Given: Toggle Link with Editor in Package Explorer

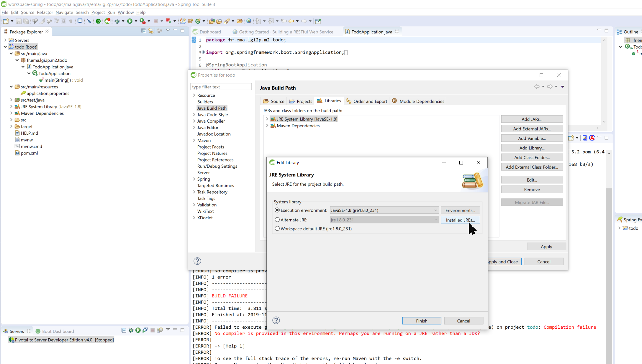Looking at the screenshot, I should coord(151,31).
